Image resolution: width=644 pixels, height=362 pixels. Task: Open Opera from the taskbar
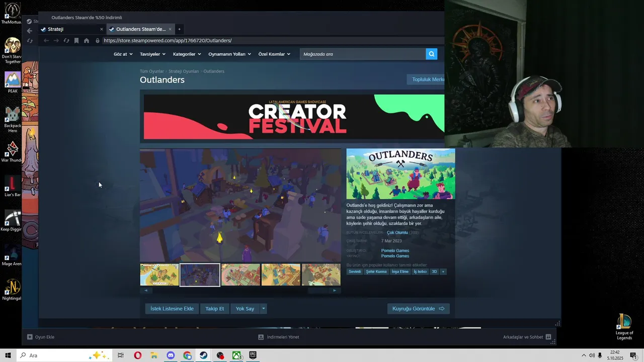137,355
